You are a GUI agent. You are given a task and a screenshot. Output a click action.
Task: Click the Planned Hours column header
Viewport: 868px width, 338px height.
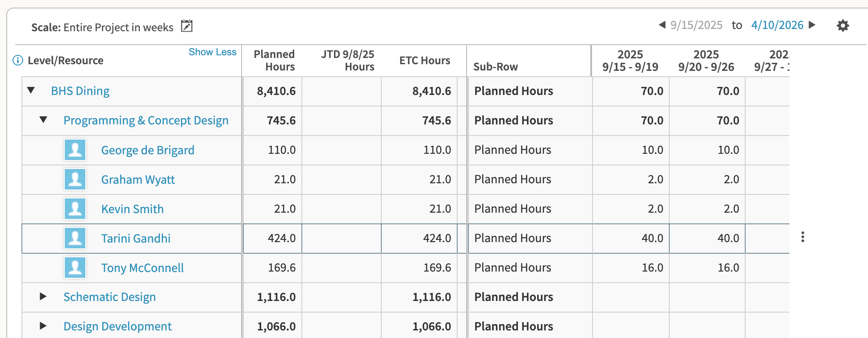point(274,61)
